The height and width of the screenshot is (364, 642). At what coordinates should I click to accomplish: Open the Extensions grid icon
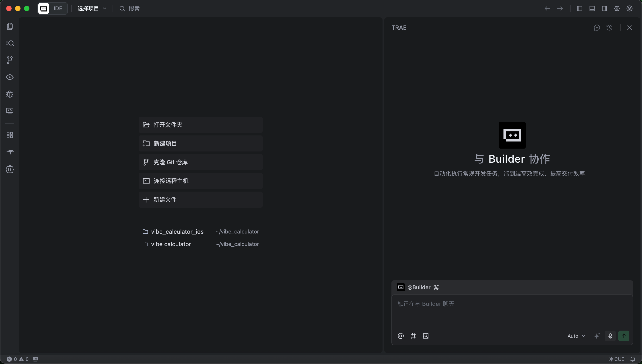(10, 135)
